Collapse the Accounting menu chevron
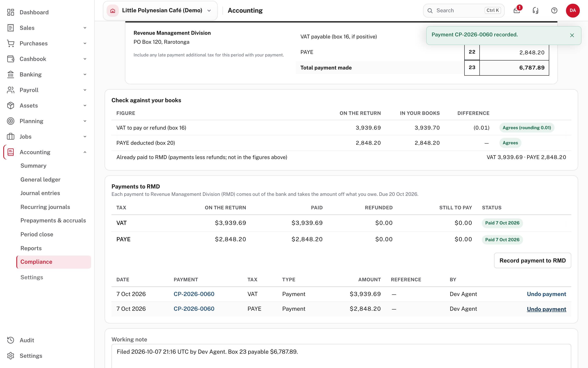The height and width of the screenshot is (368, 588). tap(85, 152)
